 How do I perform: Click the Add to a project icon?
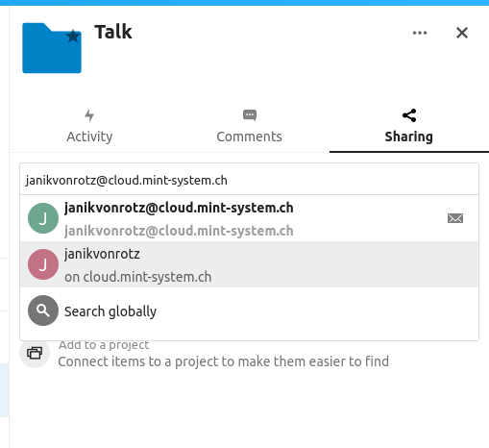35,353
